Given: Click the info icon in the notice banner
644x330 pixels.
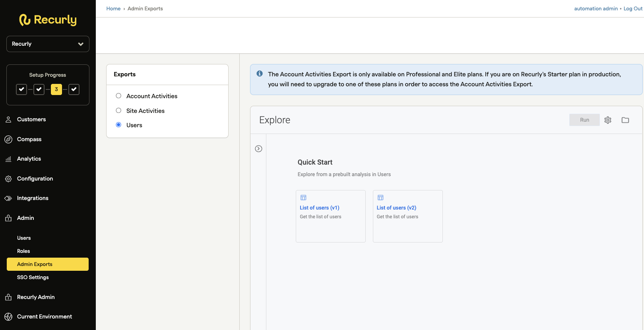Looking at the screenshot, I should pyautogui.click(x=260, y=74).
